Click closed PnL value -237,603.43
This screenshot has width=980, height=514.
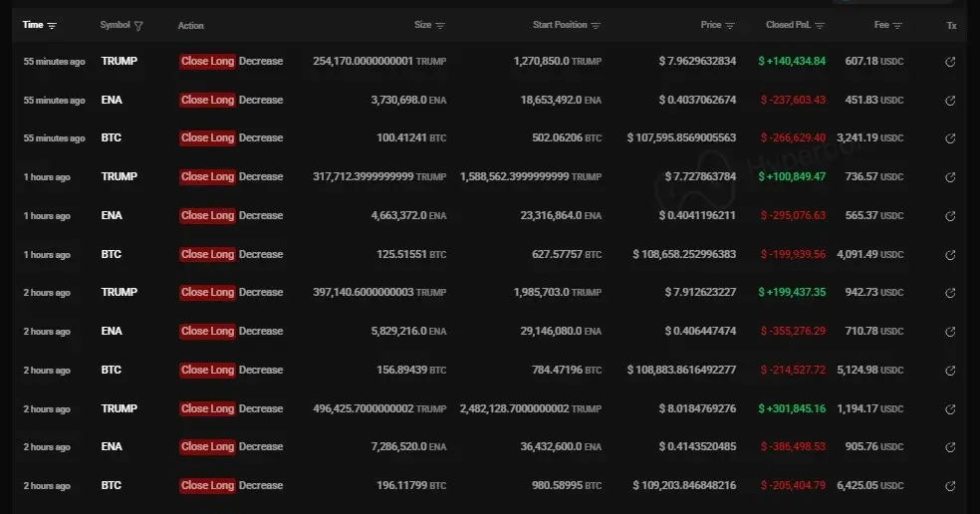[793, 100]
